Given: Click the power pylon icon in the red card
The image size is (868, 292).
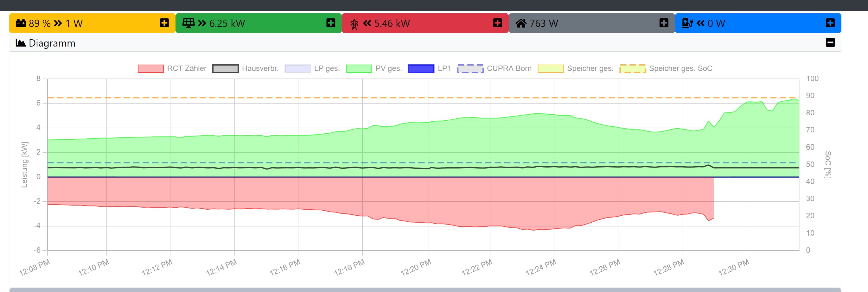Looking at the screenshot, I should [x=354, y=24].
